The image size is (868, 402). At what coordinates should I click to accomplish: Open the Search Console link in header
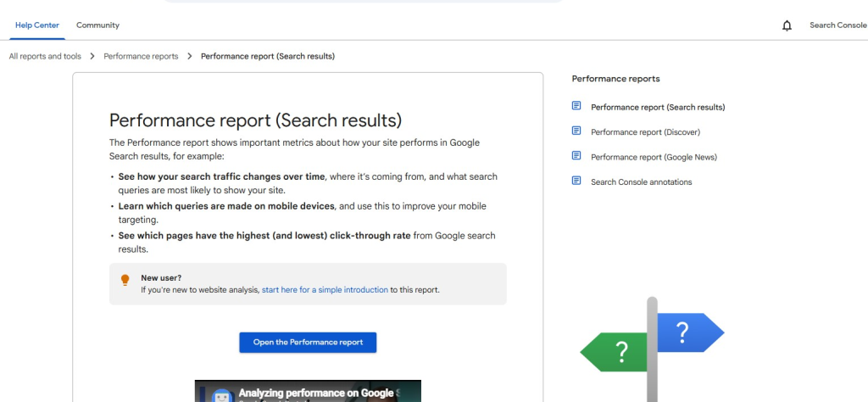click(838, 25)
